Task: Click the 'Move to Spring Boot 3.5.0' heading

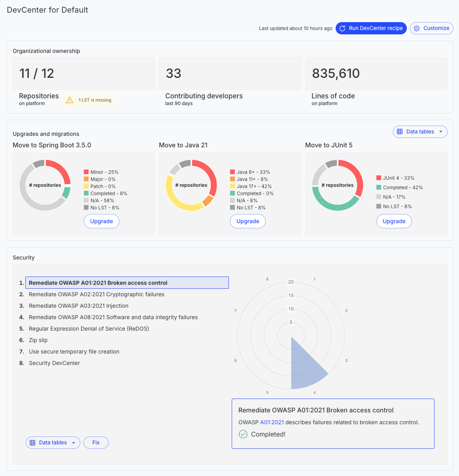Action: 52,145
